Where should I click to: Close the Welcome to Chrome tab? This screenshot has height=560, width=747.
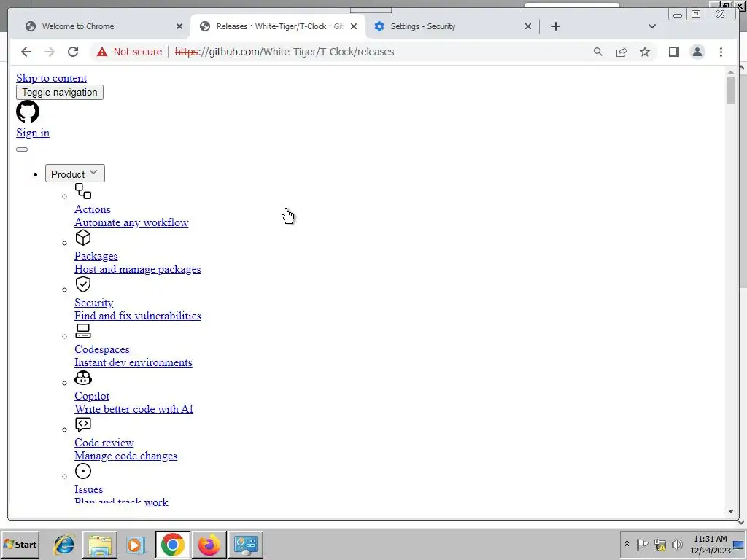pyautogui.click(x=179, y=26)
